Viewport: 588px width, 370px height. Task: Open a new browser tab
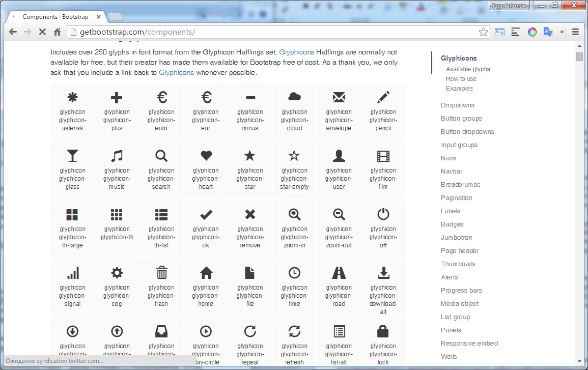(116, 17)
